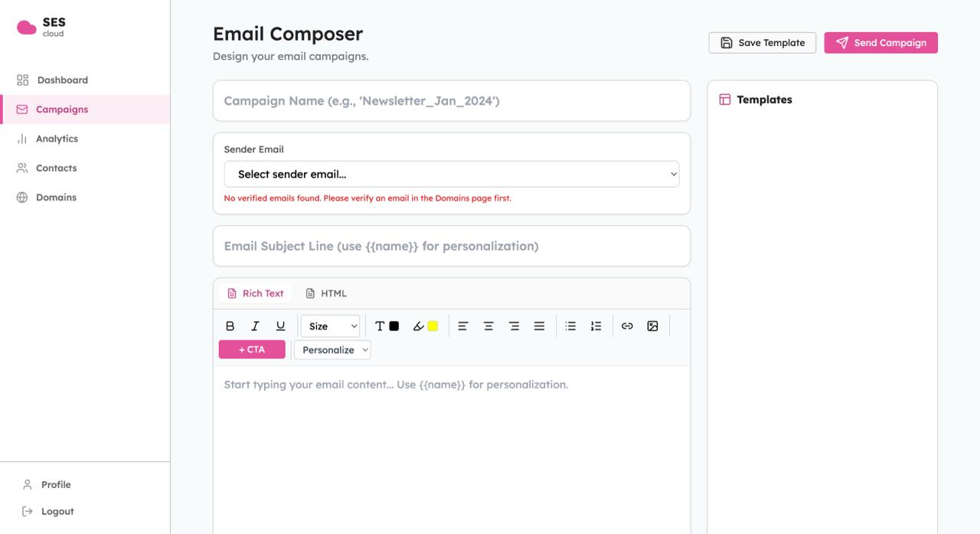
Task: Apply right text alignment
Action: pyautogui.click(x=514, y=326)
